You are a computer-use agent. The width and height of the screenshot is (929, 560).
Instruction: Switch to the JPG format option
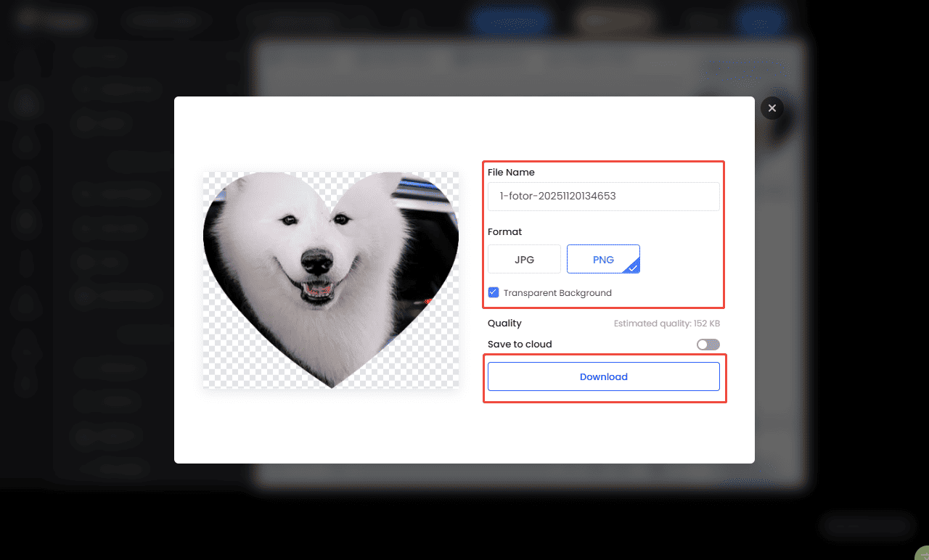pos(524,259)
